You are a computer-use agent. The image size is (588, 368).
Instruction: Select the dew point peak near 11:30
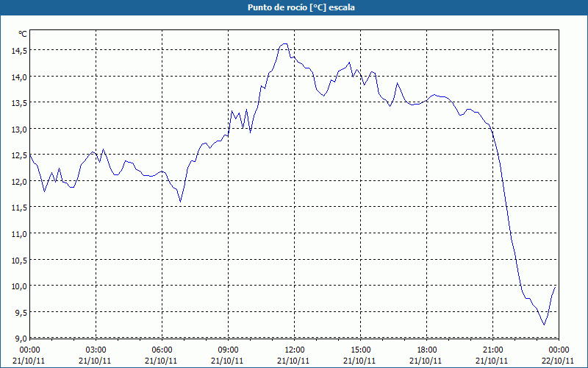284,44
